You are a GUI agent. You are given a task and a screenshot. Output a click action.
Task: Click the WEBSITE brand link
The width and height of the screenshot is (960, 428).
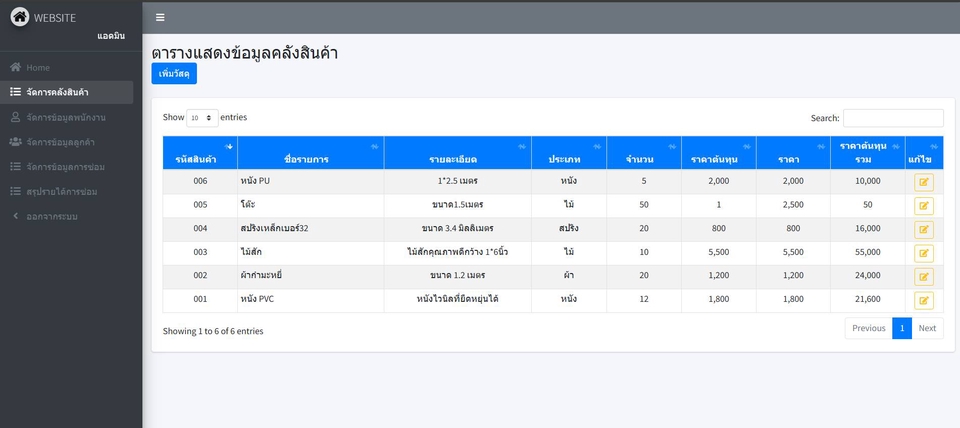tap(54, 18)
